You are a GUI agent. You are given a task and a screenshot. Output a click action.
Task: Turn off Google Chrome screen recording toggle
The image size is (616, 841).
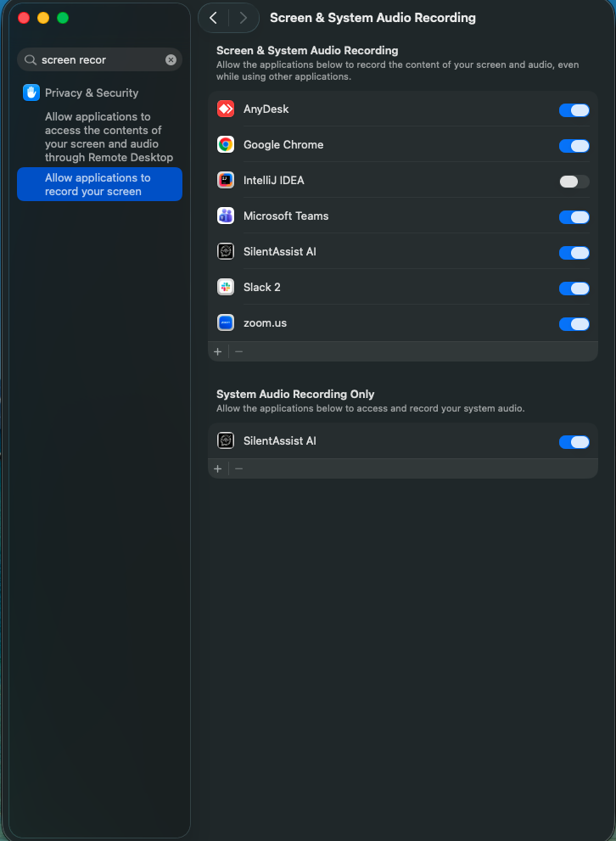click(x=574, y=146)
